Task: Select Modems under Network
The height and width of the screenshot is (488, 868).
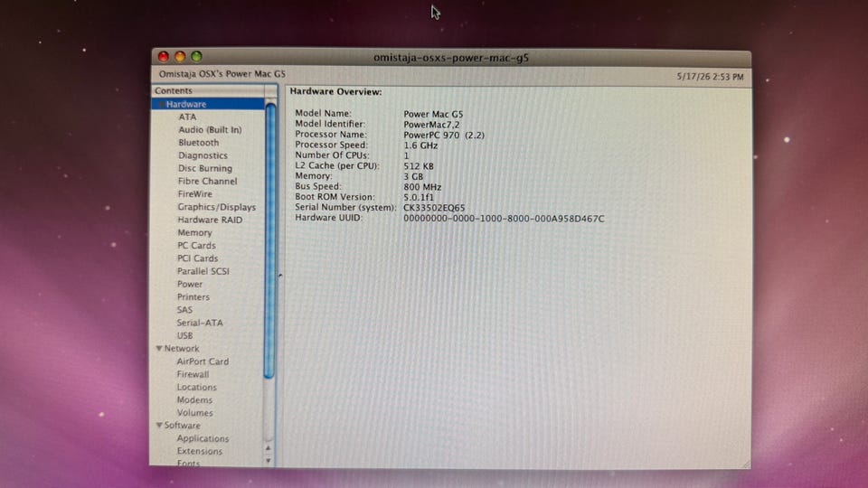Action: 194,400
